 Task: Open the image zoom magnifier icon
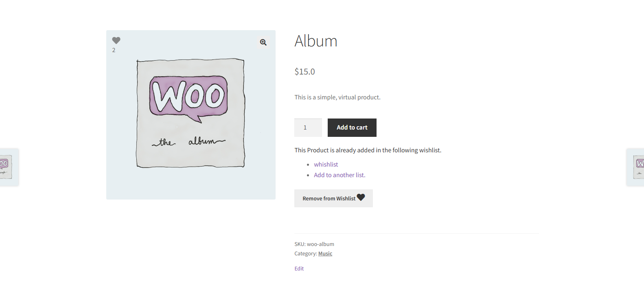[x=263, y=42]
